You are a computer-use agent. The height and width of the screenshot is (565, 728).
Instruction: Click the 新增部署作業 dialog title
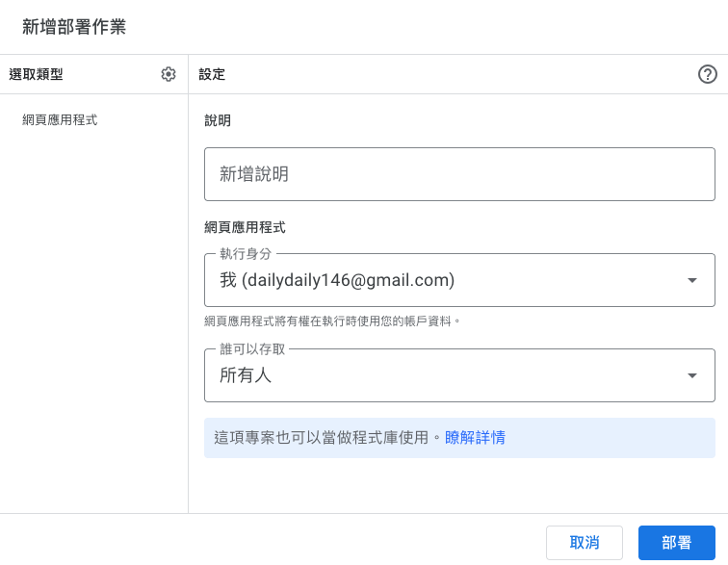[74, 27]
